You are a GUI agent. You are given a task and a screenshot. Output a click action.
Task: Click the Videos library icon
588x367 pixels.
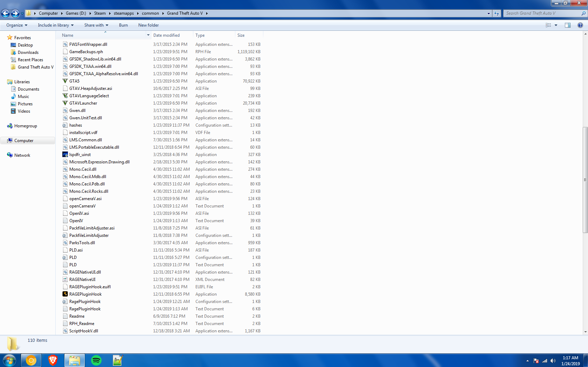13,111
